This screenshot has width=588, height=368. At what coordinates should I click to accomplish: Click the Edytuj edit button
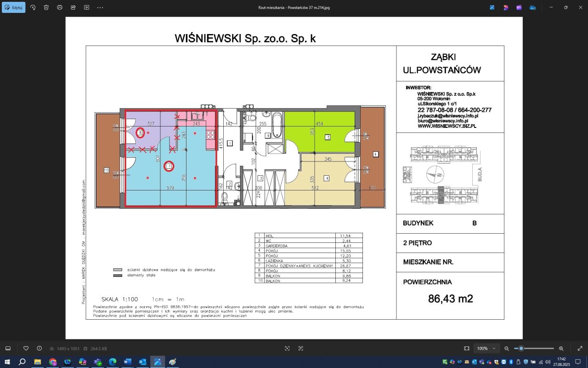13,7
